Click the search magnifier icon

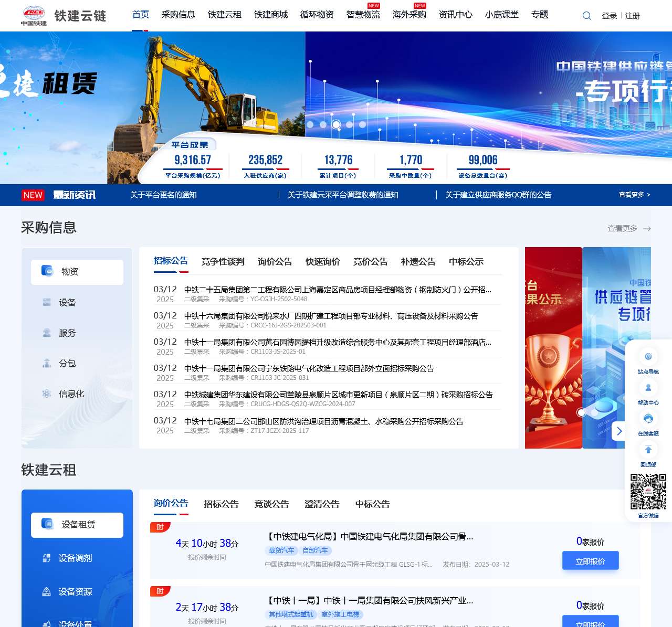point(587,16)
